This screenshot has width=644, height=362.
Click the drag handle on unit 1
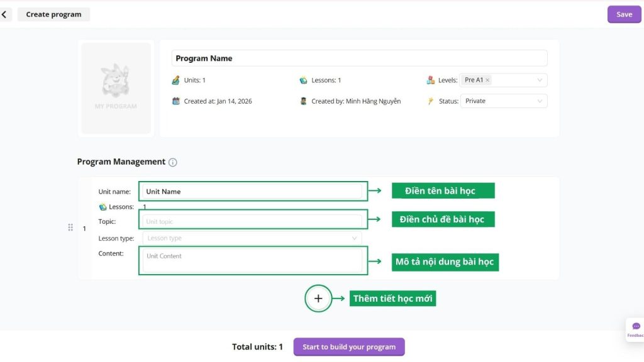(x=70, y=228)
